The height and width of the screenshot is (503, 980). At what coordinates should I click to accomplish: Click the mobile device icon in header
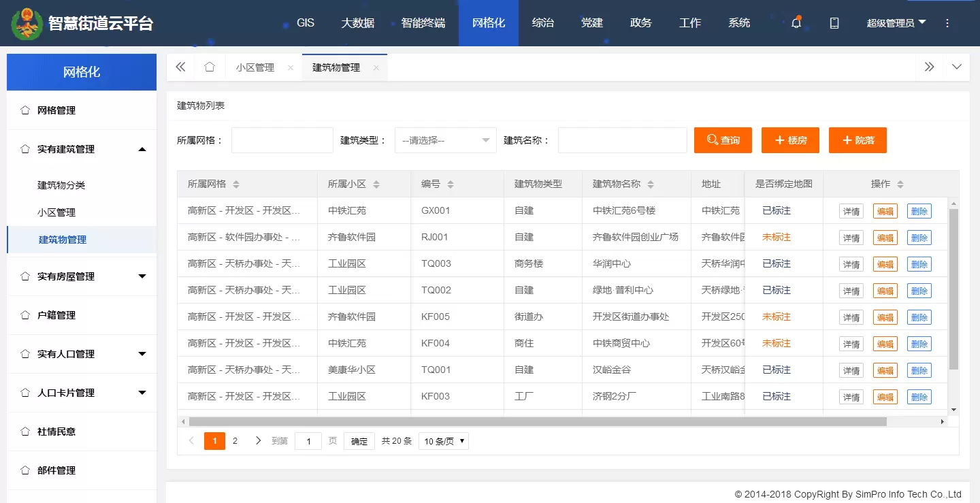(x=834, y=23)
